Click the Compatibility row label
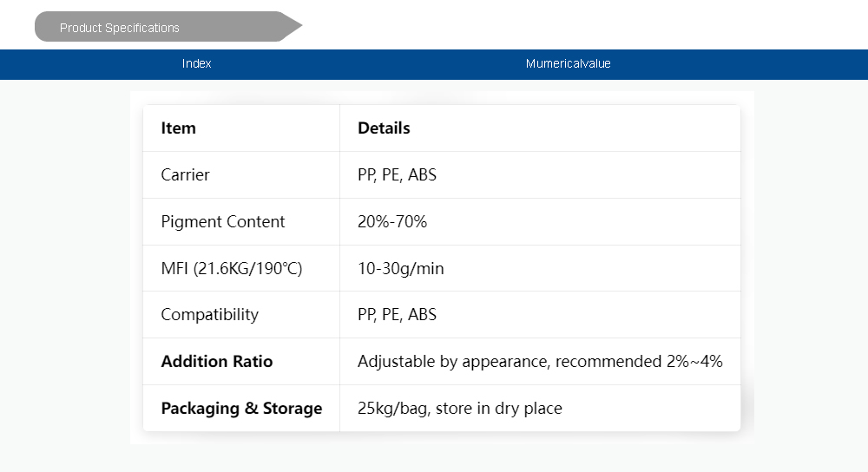The image size is (868, 472). pos(210,315)
